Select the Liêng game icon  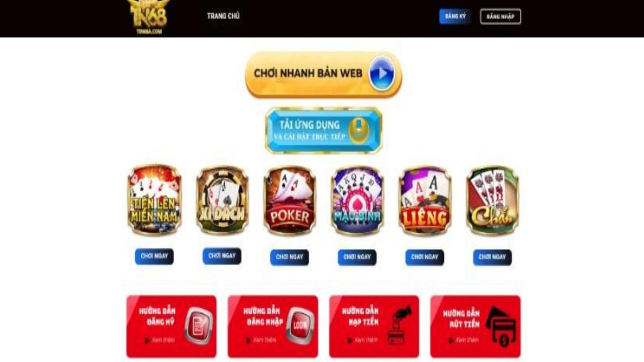[425, 200]
